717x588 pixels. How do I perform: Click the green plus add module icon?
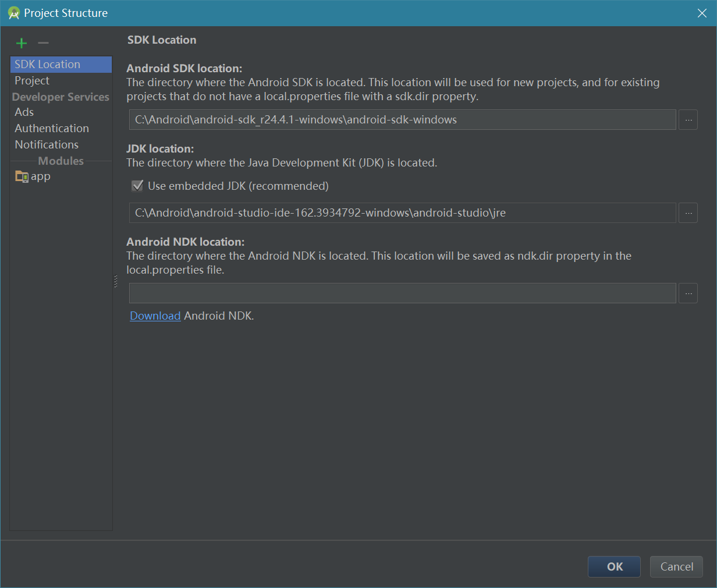(22, 43)
